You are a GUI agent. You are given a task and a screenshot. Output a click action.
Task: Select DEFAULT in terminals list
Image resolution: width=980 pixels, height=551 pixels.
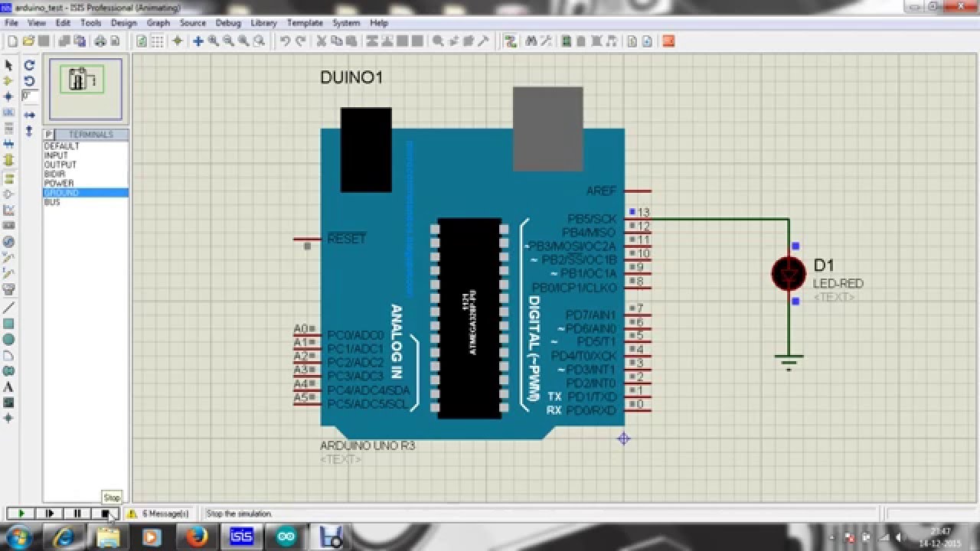click(85, 146)
